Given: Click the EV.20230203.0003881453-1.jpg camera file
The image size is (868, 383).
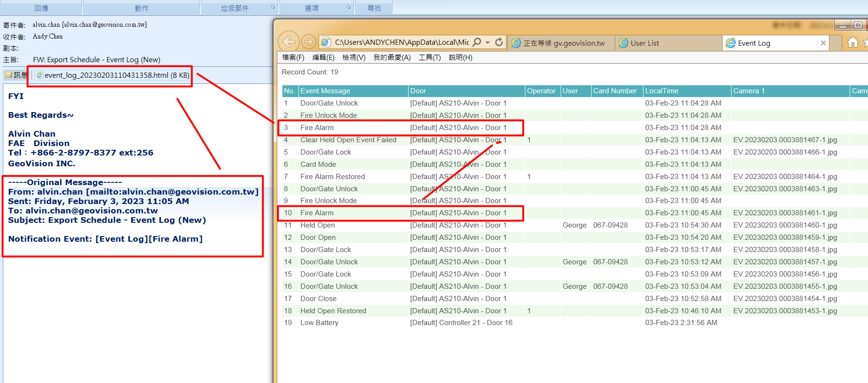Looking at the screenshot, I should pyautogui.click(x=785, y=311).
